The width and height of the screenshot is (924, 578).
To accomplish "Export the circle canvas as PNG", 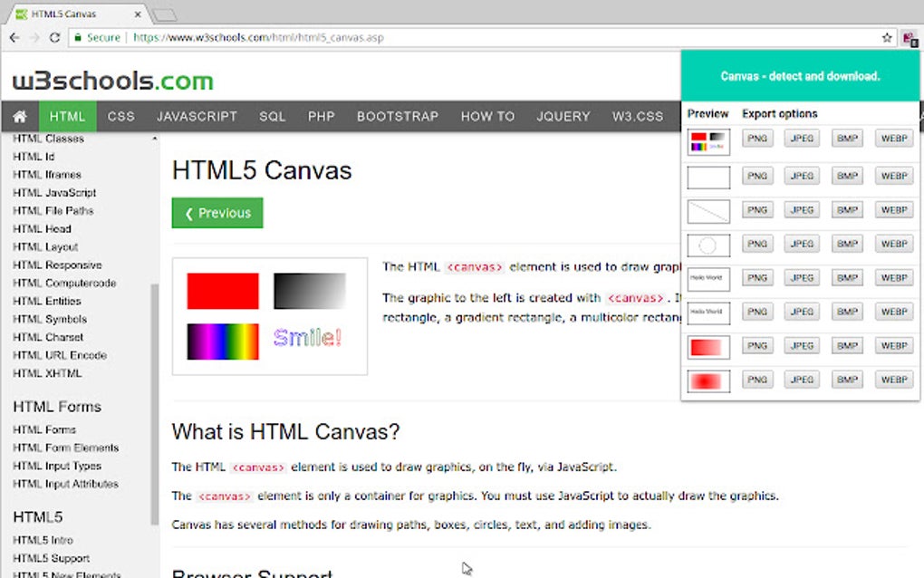I will pyautogui.click(x=757, y=244).
